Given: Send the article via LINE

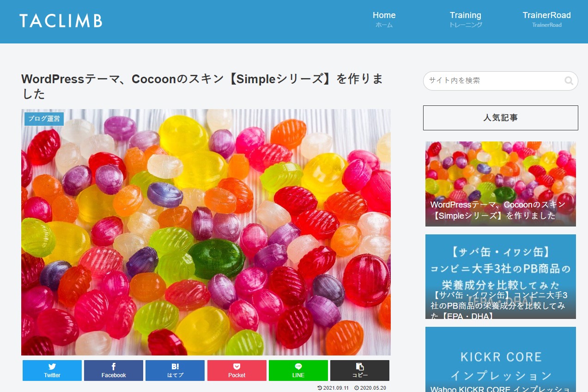Looking at the screenshot, I should 298,370.
